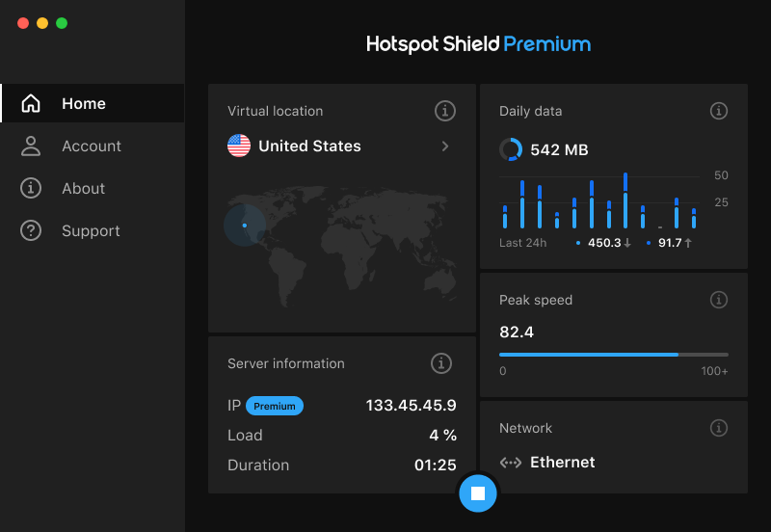The height and width of the screenshot is (532, 771).
Task: Click the Home house icon in sidebar
Action: tap(31, 103)
